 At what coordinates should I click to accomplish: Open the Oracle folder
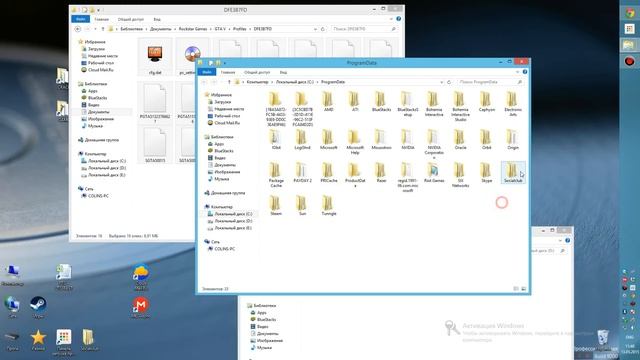point(460,140)
